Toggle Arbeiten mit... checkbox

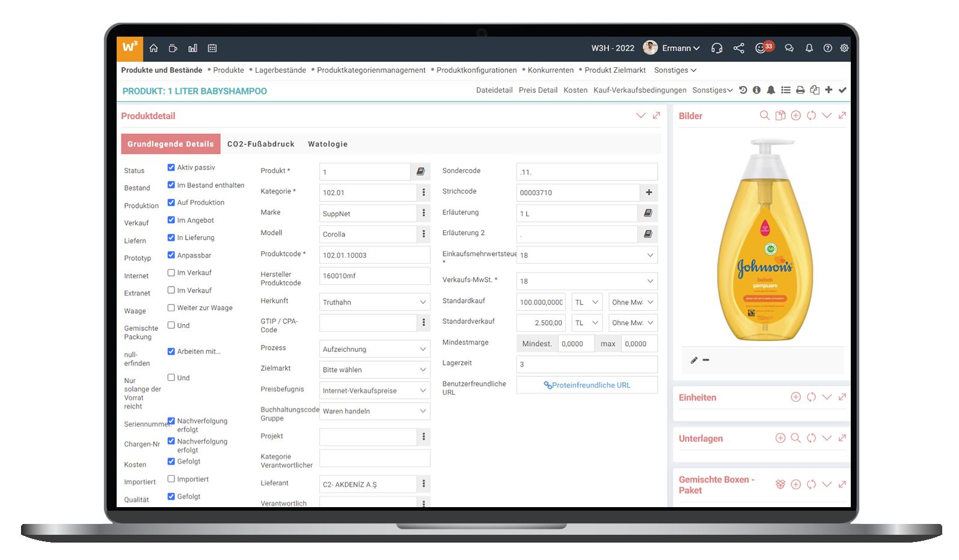pyautogui.click(x=171, y=352)
